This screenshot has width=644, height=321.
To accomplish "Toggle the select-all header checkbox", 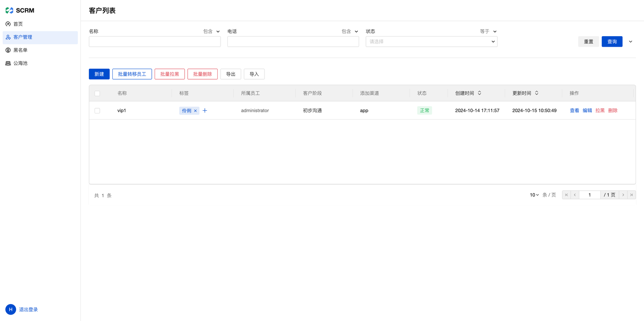I will coord(97,93).
